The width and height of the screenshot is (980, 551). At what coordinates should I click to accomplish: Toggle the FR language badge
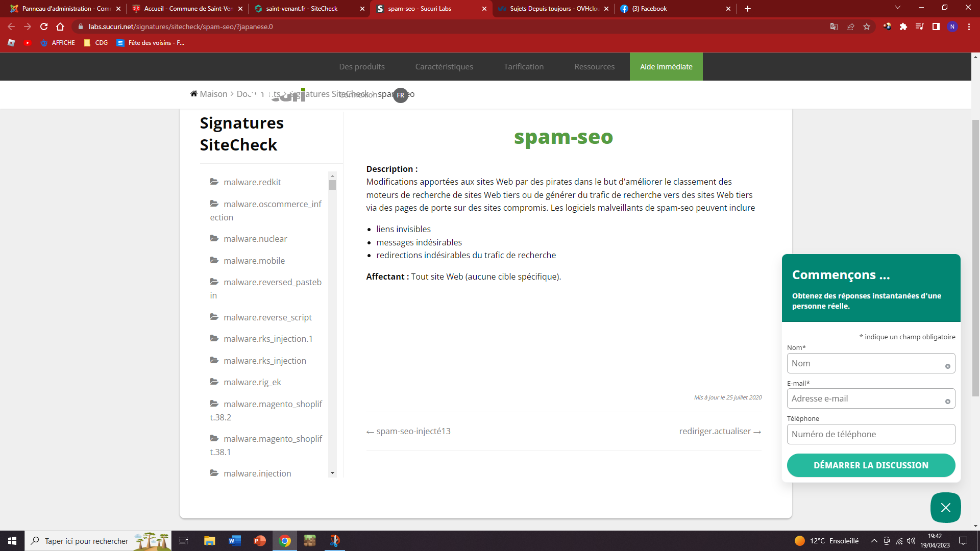click(x=401, y=95)
